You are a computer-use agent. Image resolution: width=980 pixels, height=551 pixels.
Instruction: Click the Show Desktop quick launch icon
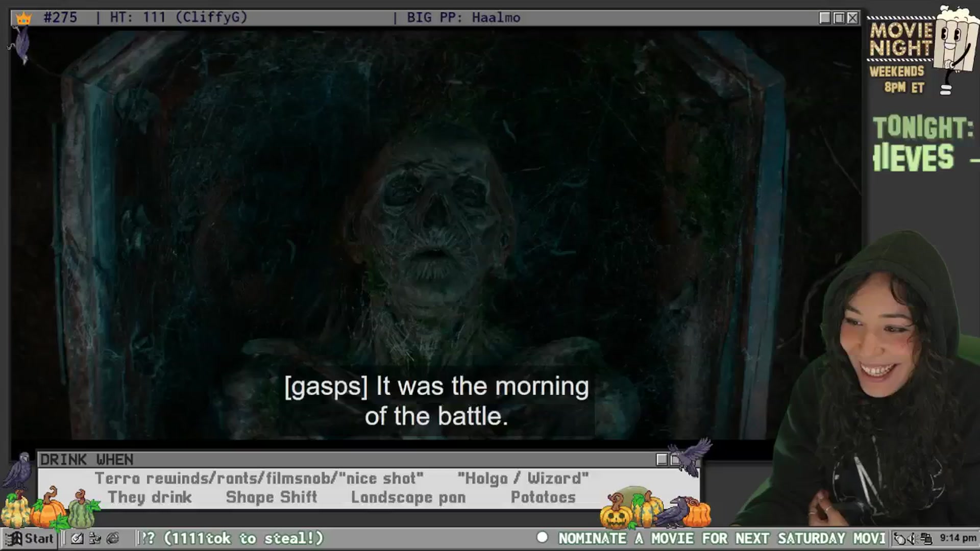tap(77, 538)
